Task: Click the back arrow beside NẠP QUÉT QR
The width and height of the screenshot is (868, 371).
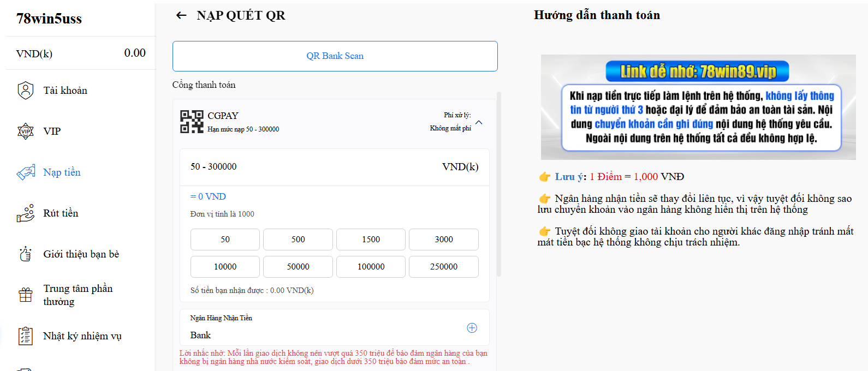Action: pos(181,15)
